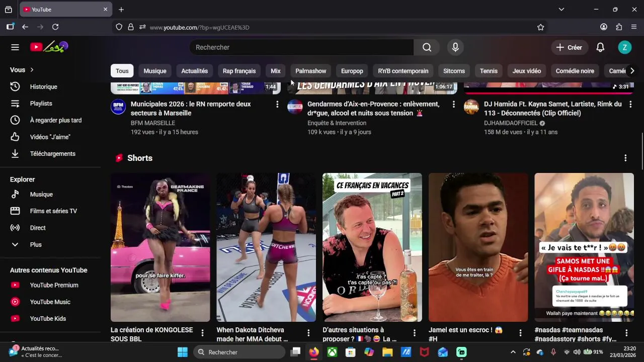Click the Enquête & Intervention channel avatar
The height and width of the screenshot is (362, 644).
pyautogui.click(x=295, y=107)
